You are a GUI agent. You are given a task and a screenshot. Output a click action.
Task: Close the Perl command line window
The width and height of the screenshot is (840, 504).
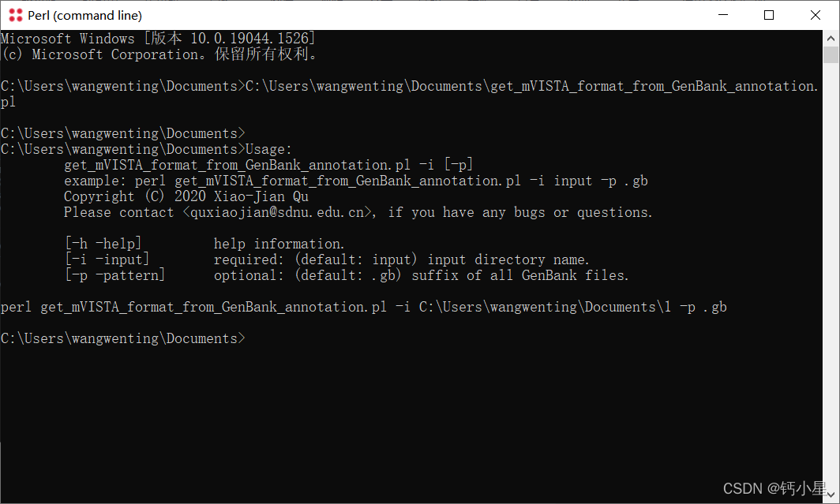(x=815, y=15)
